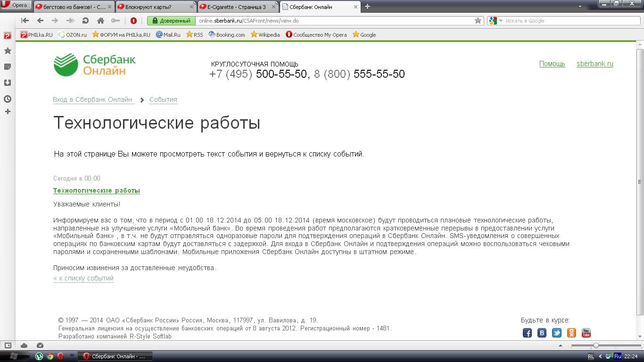Switch to the 'E-Cigarette - Страница 3' tab
The image size is (644, 362).
point(238,7)
